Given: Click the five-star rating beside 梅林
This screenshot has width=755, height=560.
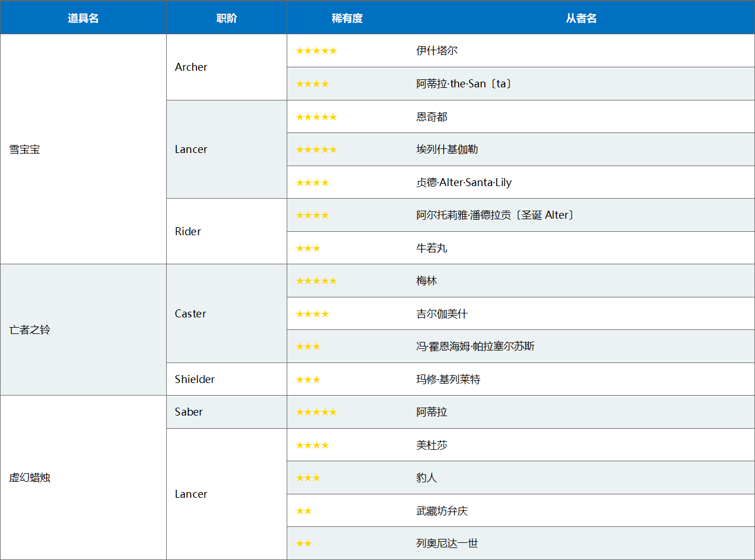Looking at the screenshot, I should tap(316, 281).
